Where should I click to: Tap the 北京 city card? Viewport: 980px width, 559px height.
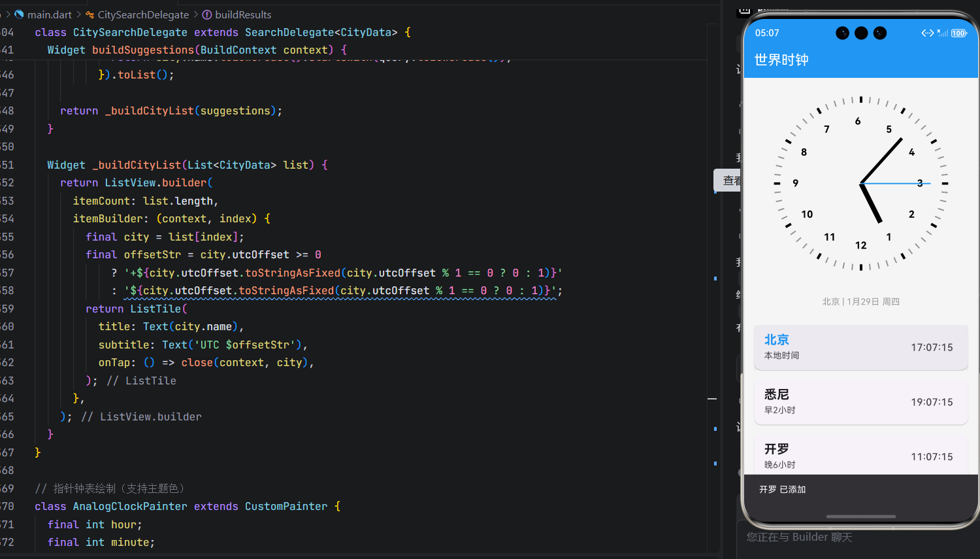coord(860,347)
